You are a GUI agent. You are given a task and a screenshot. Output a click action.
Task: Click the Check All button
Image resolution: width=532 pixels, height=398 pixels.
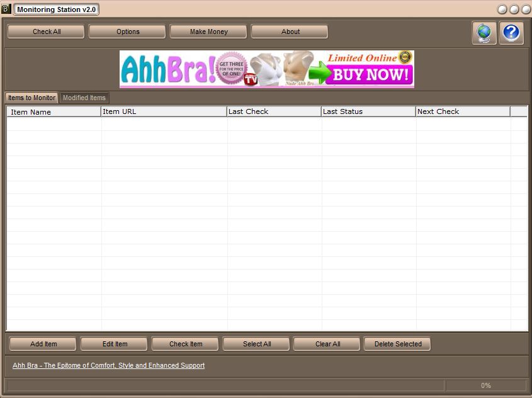46,31
